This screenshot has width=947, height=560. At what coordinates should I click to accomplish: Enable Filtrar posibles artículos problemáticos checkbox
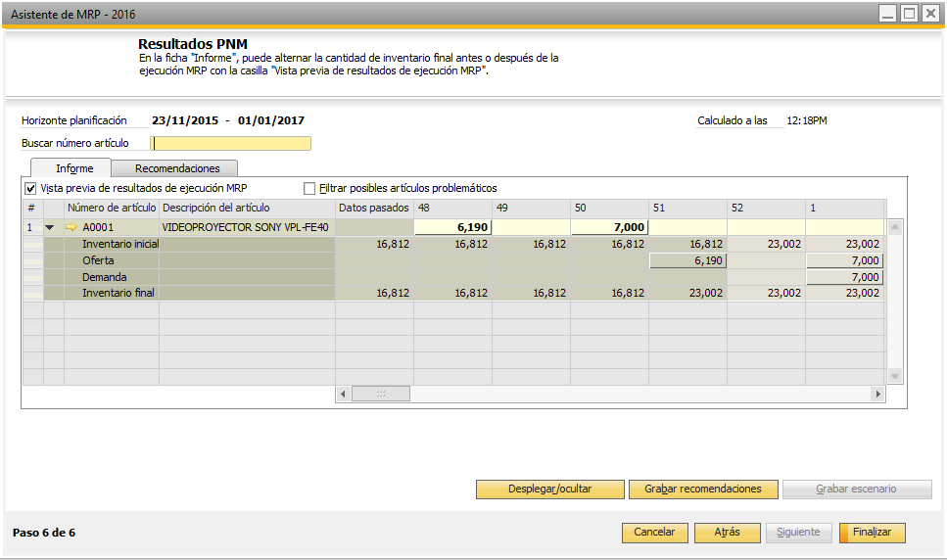309,189
